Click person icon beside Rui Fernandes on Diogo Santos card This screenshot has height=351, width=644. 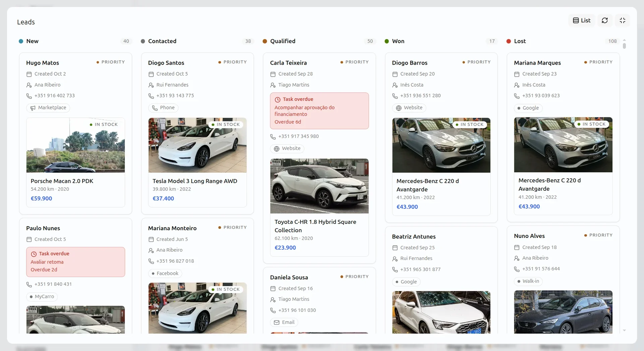coord(151,85)
